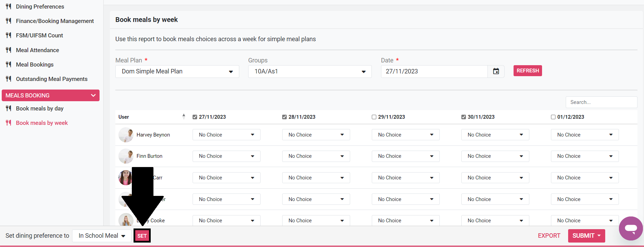Click Harvey Beynon's profile avatar
Viewport: 644px width, 247px height.
point(126,135)
